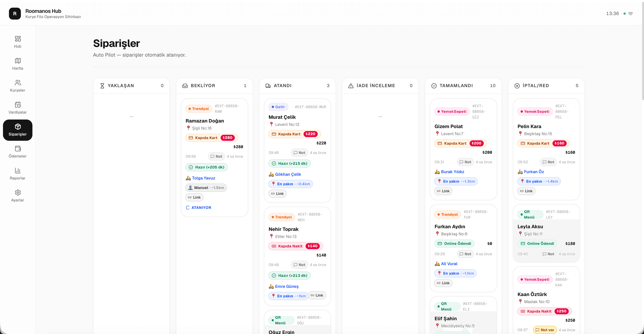Click customer name Elif Şahin
644x334 pixels.
coord(446,319)
